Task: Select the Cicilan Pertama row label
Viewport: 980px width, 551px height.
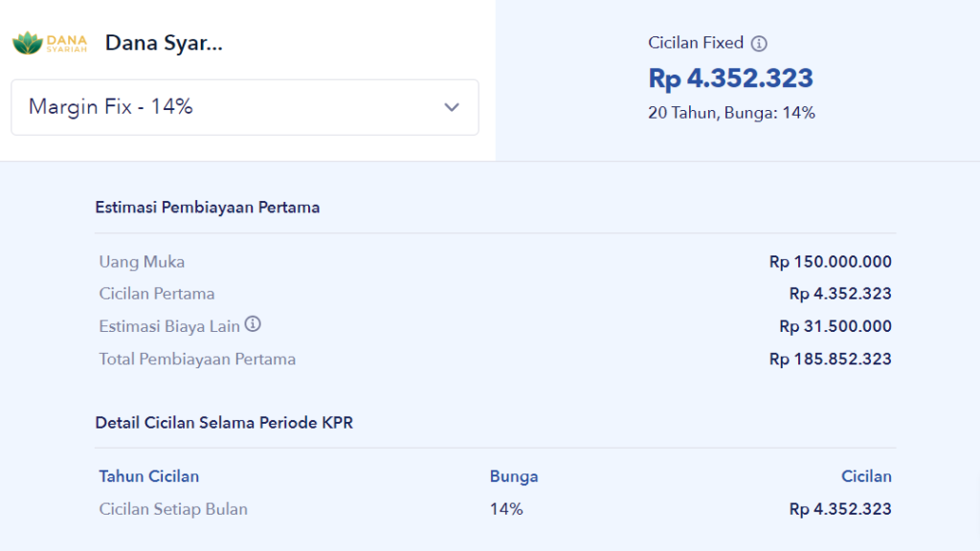Action: pyautogui.click(x=156, y=294)
